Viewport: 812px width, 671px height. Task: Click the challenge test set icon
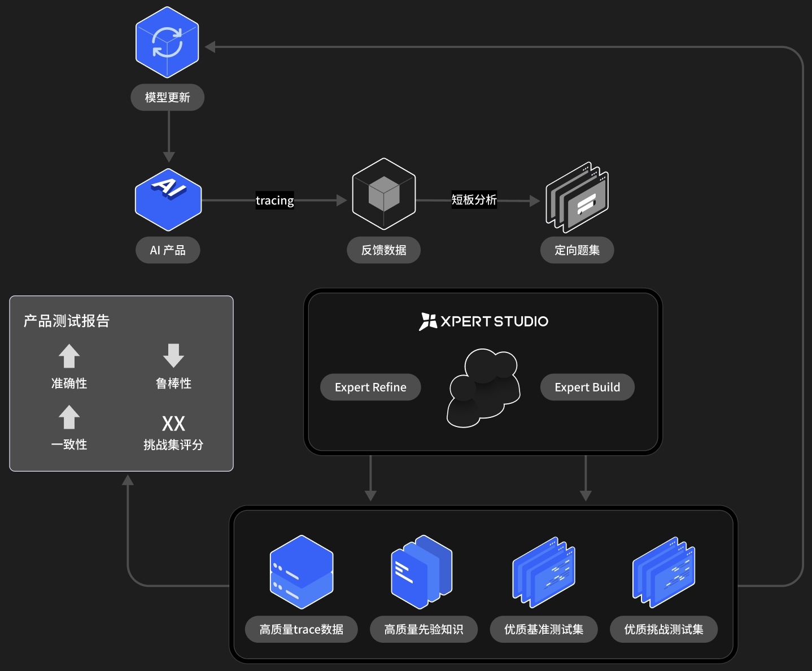click(x=664, y=572)
